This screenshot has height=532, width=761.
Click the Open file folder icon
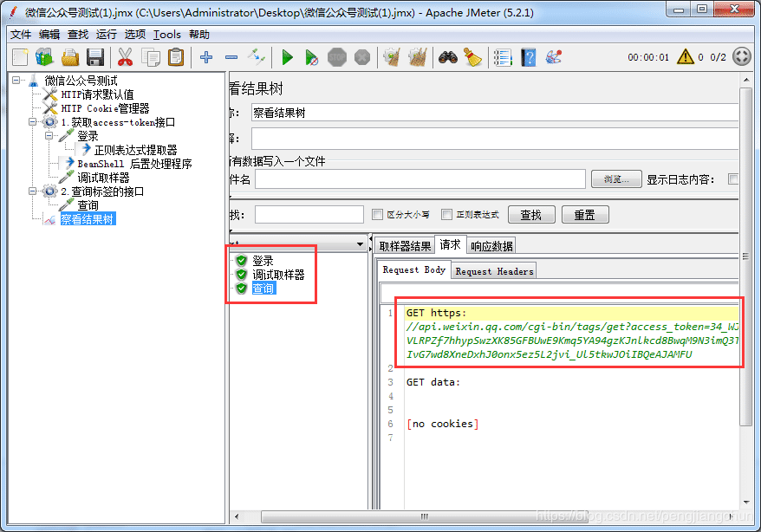70,57
